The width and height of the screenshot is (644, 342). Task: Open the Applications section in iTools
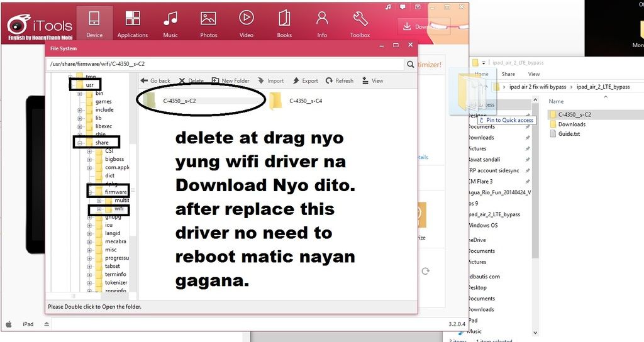133,23
